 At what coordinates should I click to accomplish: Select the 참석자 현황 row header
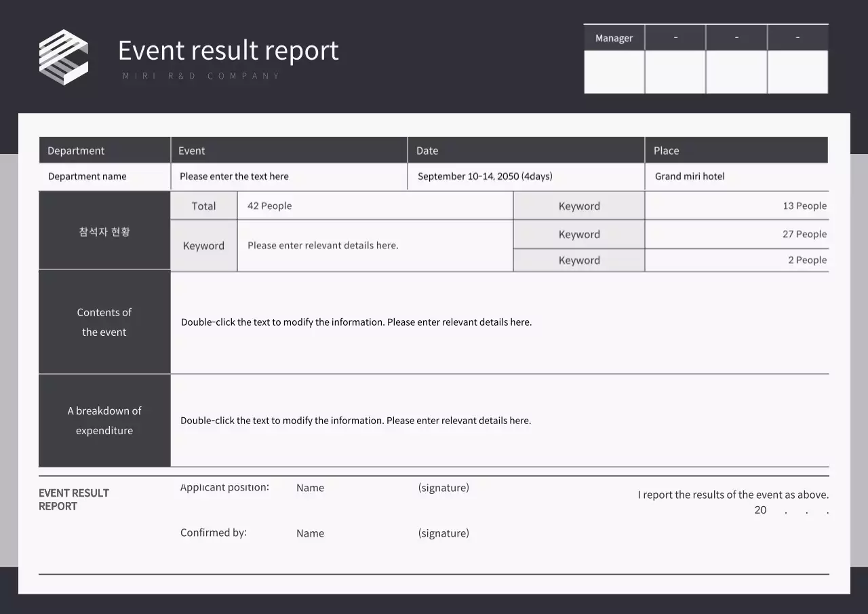(104, 231)
